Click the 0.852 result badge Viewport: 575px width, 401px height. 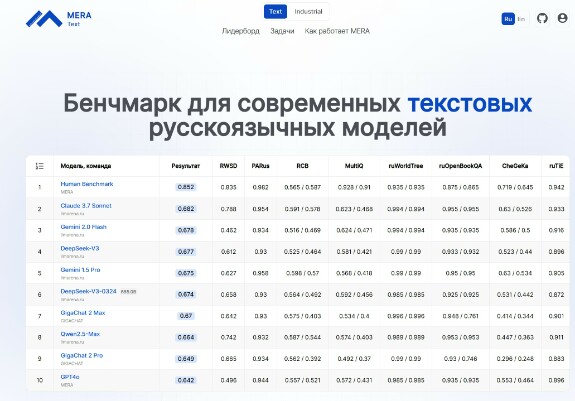pyautogui.click(x=186, y=187)
